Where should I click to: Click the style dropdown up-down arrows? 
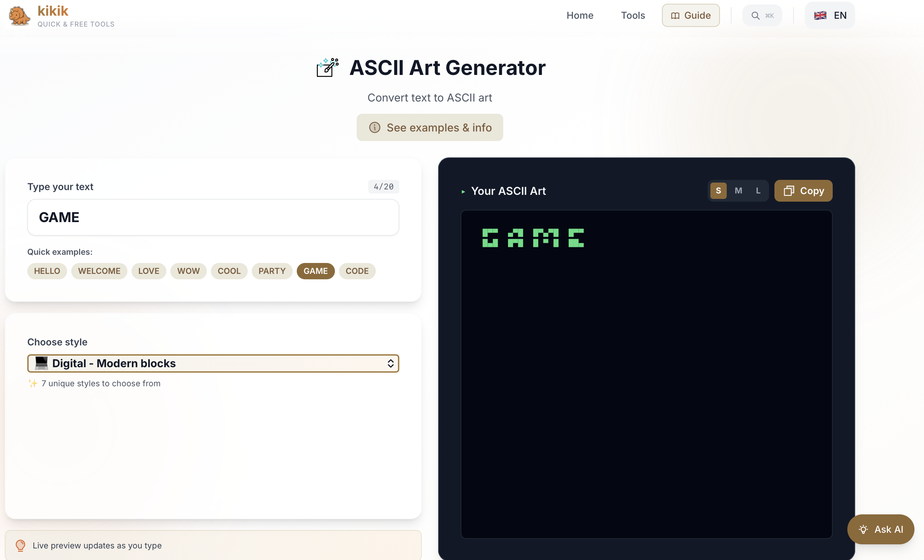[390, 363]
